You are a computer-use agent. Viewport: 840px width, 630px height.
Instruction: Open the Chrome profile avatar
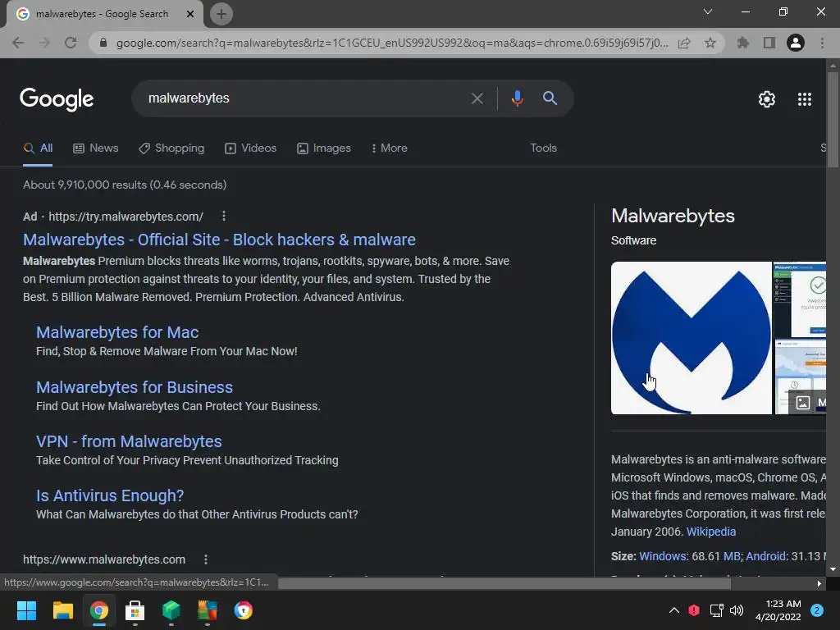(x=796, y=43)
